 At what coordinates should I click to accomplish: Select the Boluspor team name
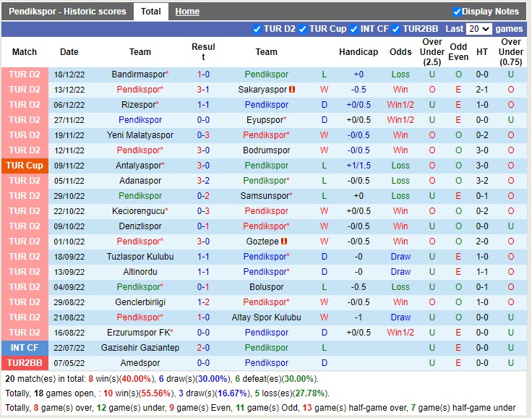pos(266,287)
